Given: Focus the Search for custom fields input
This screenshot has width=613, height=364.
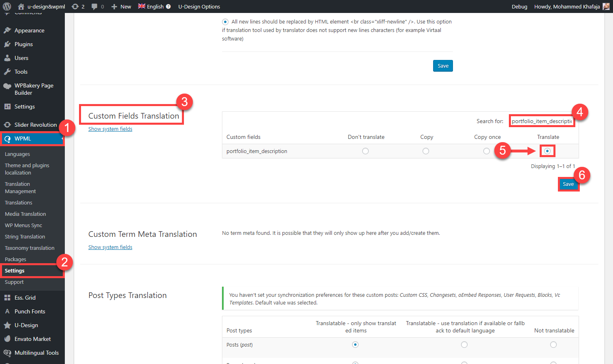Looking at the screenshot, I should pos(541,121).
